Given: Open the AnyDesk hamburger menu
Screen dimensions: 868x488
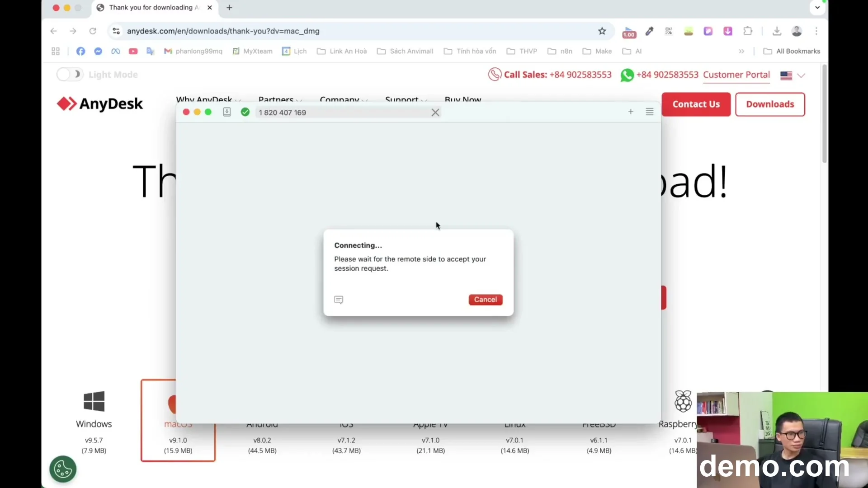Looking at the screenshot, I should [x=650, y=112].
